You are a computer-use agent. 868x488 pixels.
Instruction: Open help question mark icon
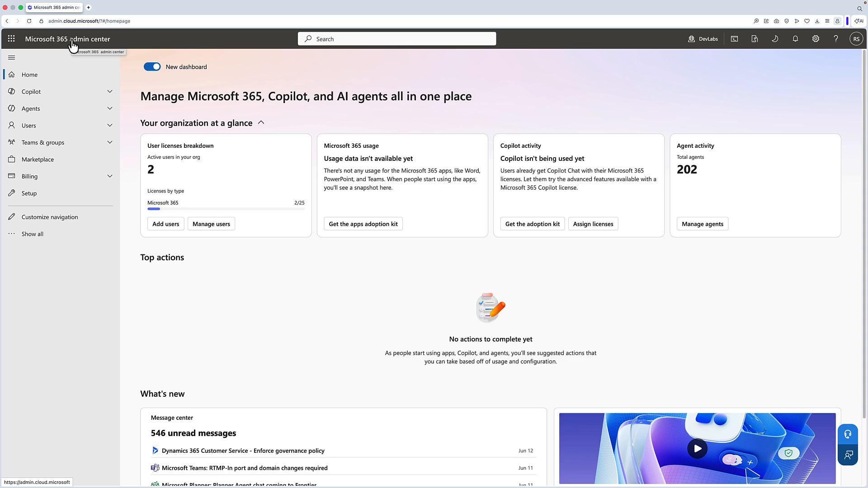[x=836, y=39]
